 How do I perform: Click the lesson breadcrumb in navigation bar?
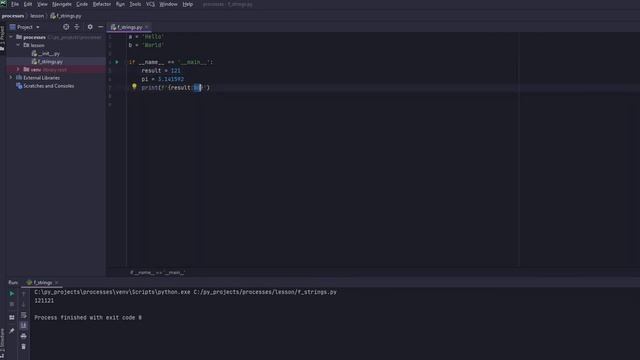[x=37, y=16]
